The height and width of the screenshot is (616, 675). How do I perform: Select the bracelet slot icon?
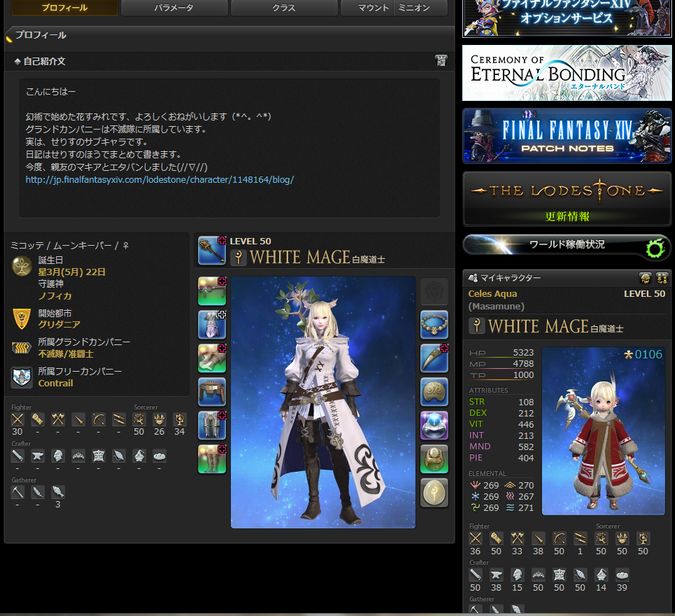[434, 392]
